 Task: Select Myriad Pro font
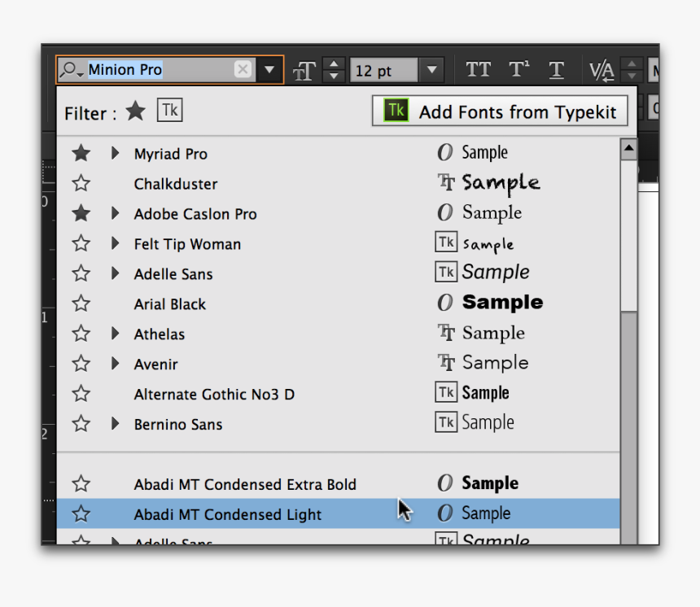[171, 154]
